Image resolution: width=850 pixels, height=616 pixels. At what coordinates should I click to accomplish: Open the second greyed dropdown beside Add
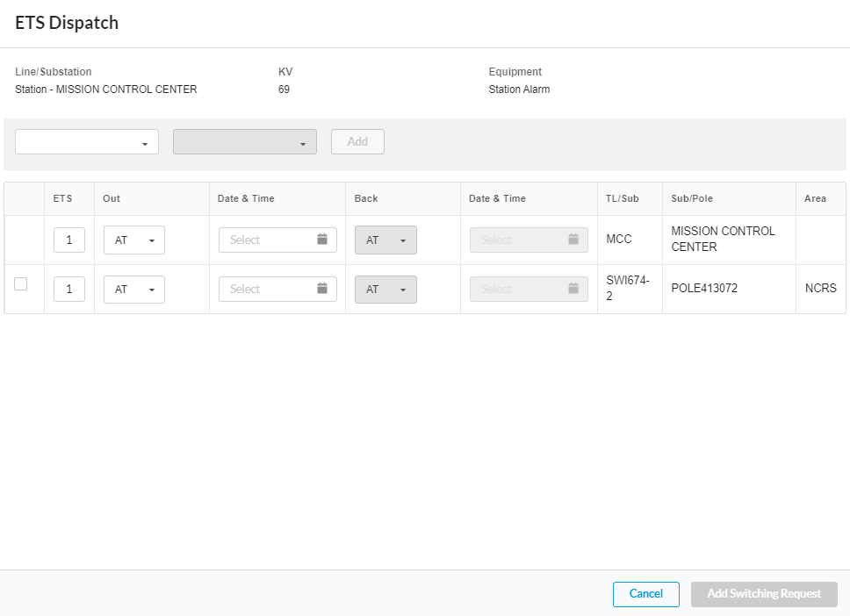click(245, 142)
